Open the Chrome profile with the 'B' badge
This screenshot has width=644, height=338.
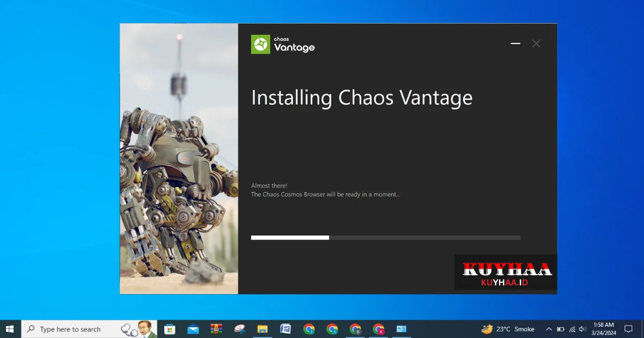pyautogui.click(x=355, y=329)
